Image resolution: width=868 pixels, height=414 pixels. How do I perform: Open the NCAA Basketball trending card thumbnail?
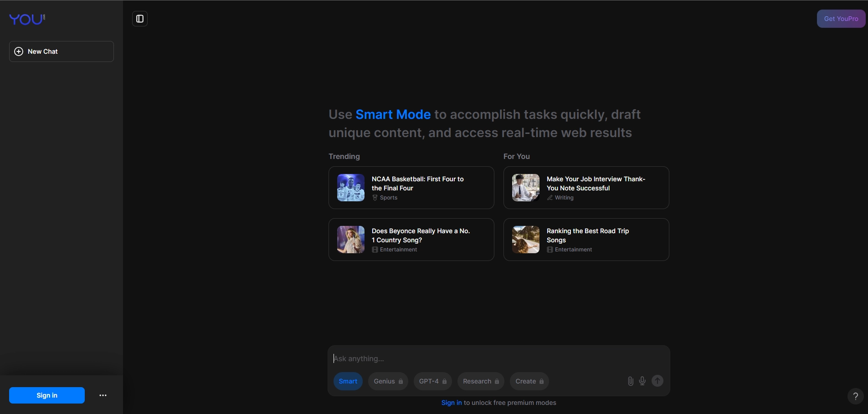351,188
